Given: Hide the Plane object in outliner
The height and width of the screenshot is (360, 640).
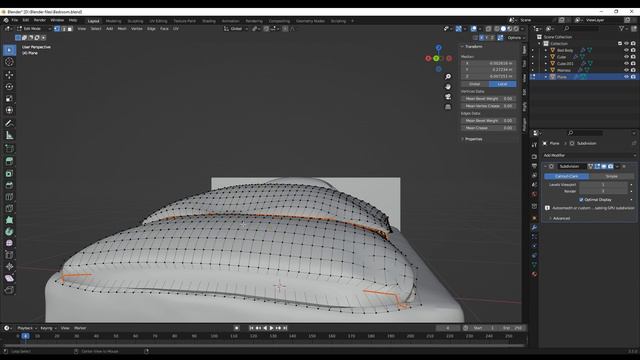Looking at the screenshot, I should coord(626,77).
